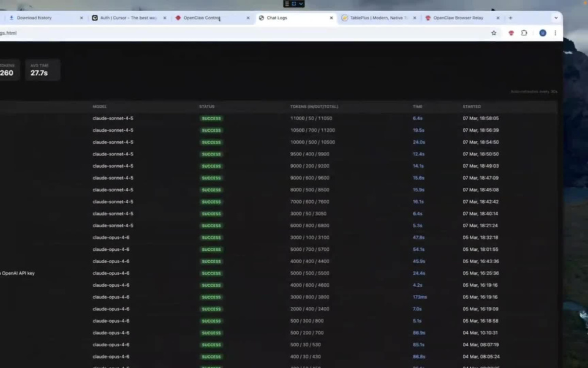
Task: Open the Chrome profile avatar
Action: pos(542,33)
